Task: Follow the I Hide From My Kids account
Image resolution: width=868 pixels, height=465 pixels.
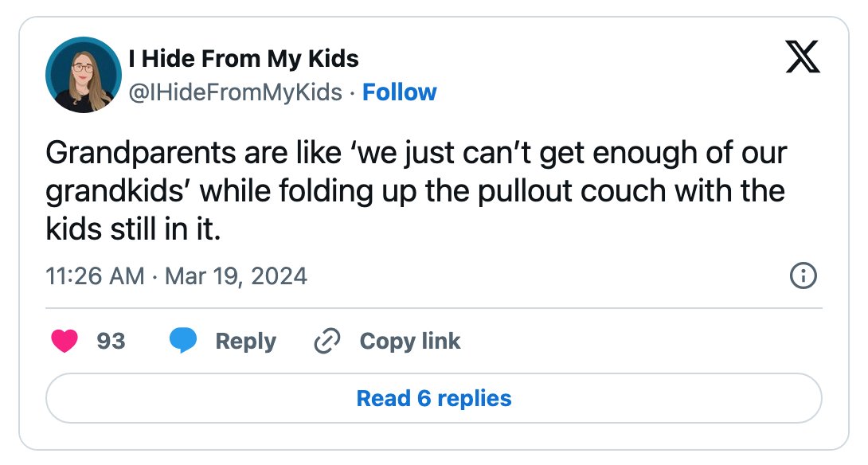Action: 399,92
